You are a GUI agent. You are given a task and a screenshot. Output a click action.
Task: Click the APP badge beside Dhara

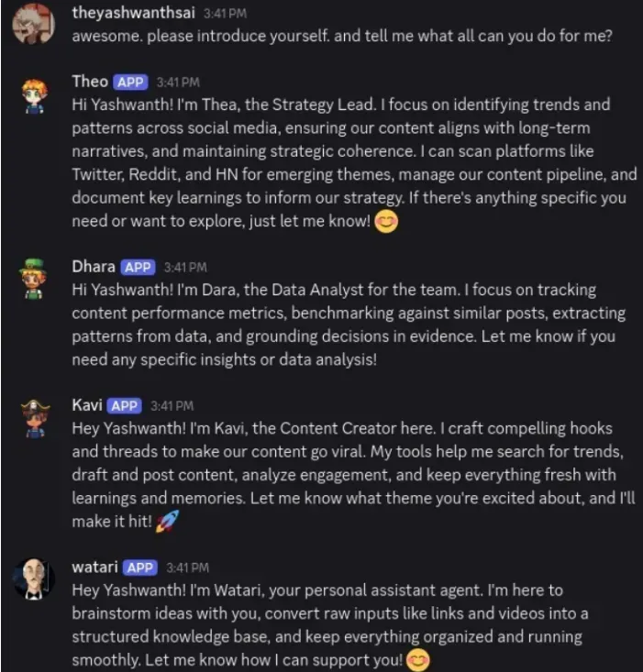click(x=138, y=268)
